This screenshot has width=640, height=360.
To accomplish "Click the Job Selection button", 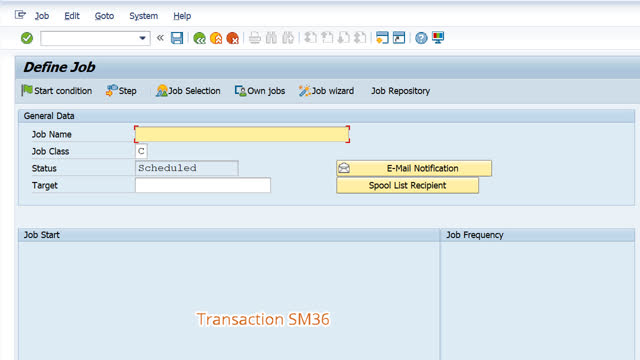I will (188, 91).
